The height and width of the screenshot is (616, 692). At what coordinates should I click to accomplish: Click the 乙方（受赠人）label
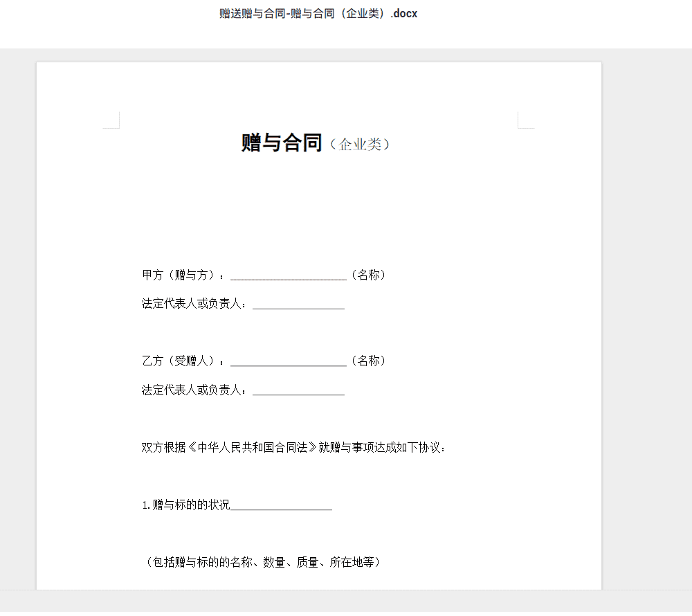click(183, 361)
